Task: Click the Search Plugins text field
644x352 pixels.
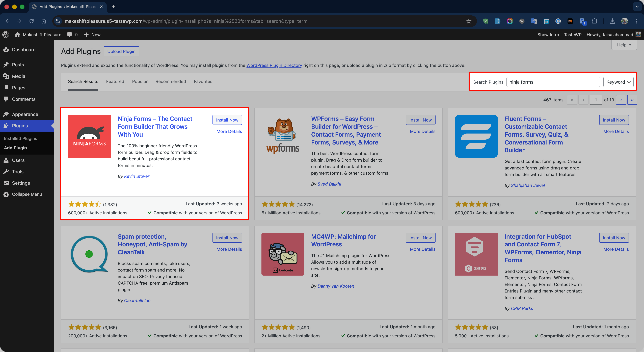Action: coord(553,82)
